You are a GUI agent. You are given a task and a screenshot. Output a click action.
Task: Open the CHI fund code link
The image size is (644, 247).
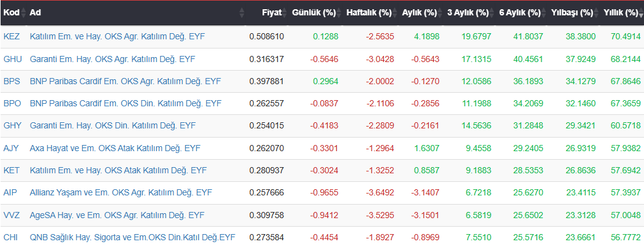click(x=10, y=237)
